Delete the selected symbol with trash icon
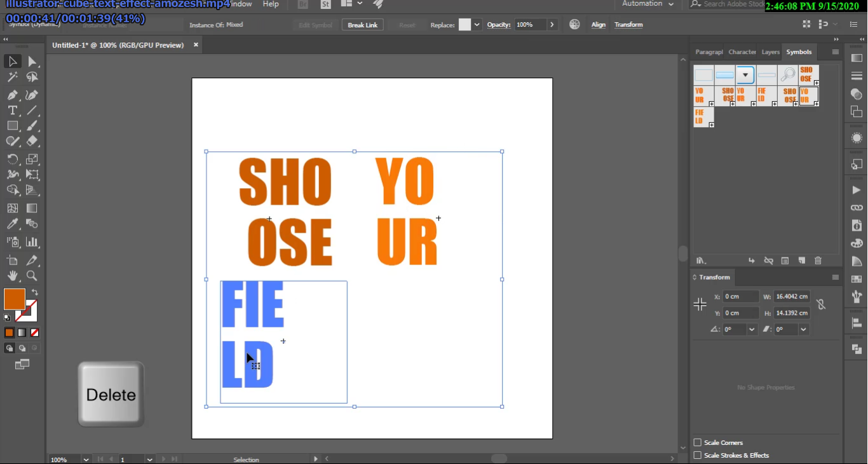Screen dimensions: 868x464 click(818, 261)
